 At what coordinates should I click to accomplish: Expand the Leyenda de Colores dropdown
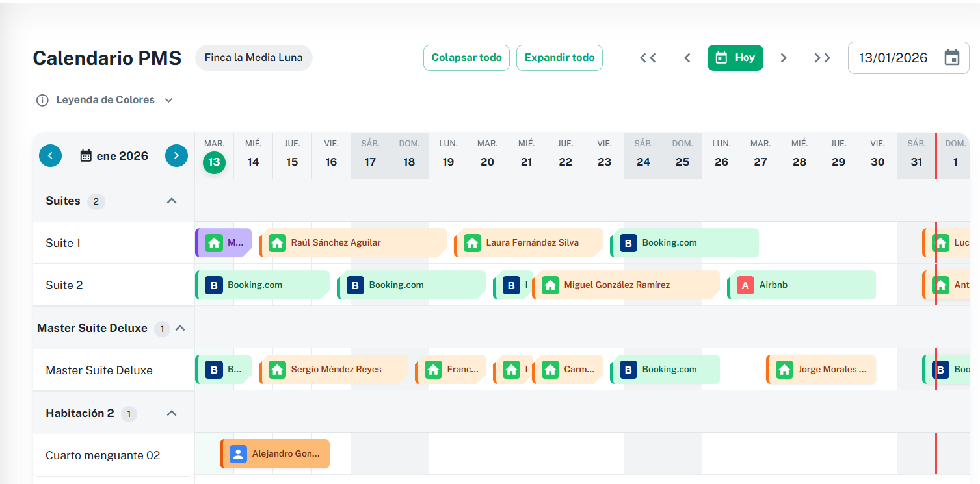click(168, 100)
